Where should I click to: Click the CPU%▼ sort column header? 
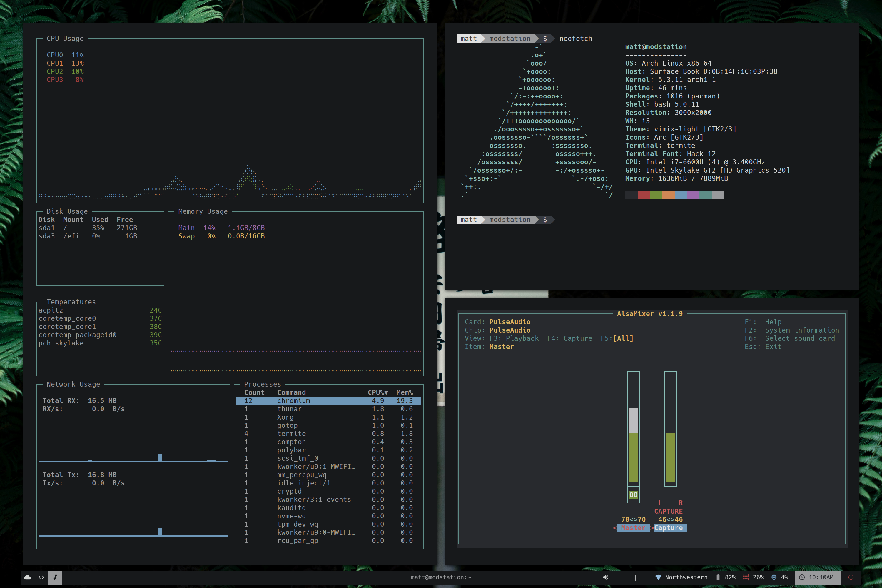(378, 392)
